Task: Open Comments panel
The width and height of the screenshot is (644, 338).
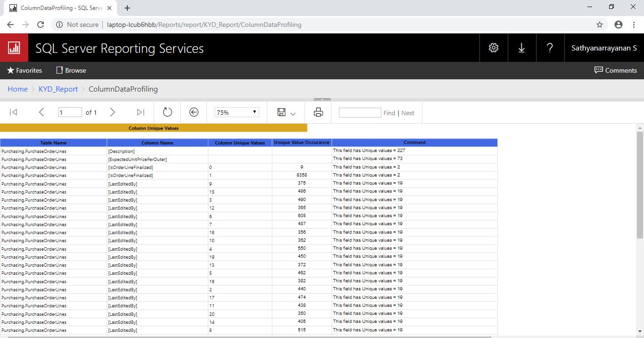Action: click(x=616, y=70)
